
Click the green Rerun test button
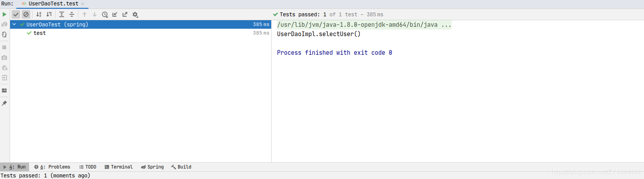pos(4,14)
